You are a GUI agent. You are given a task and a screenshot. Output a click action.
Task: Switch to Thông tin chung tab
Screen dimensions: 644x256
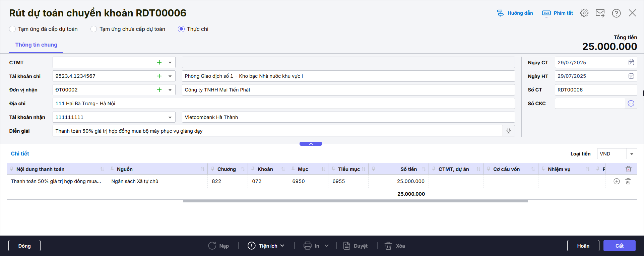pyautogui.click(x=36, y=45)
